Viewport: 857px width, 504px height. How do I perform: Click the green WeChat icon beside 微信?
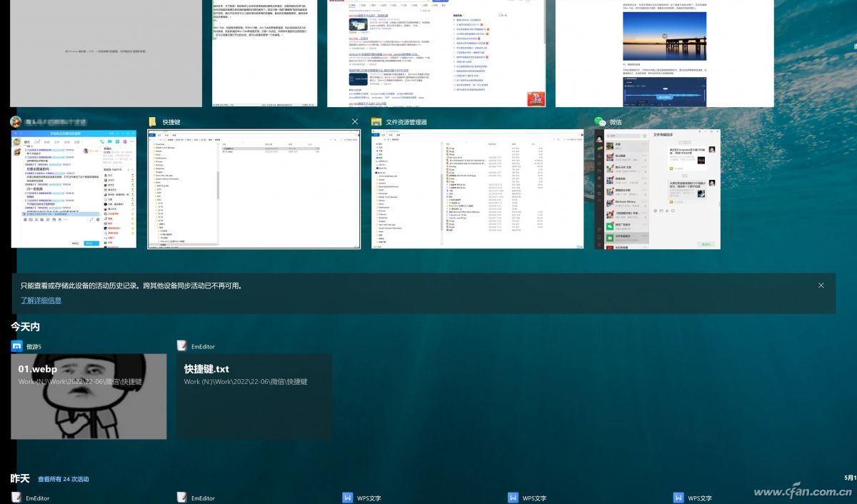point(600,122)
